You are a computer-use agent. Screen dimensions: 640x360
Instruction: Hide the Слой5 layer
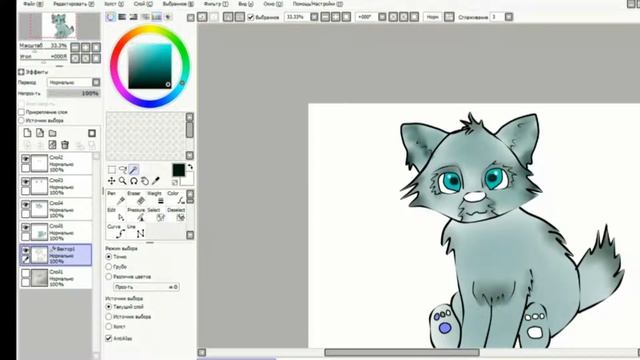(25, 227)
